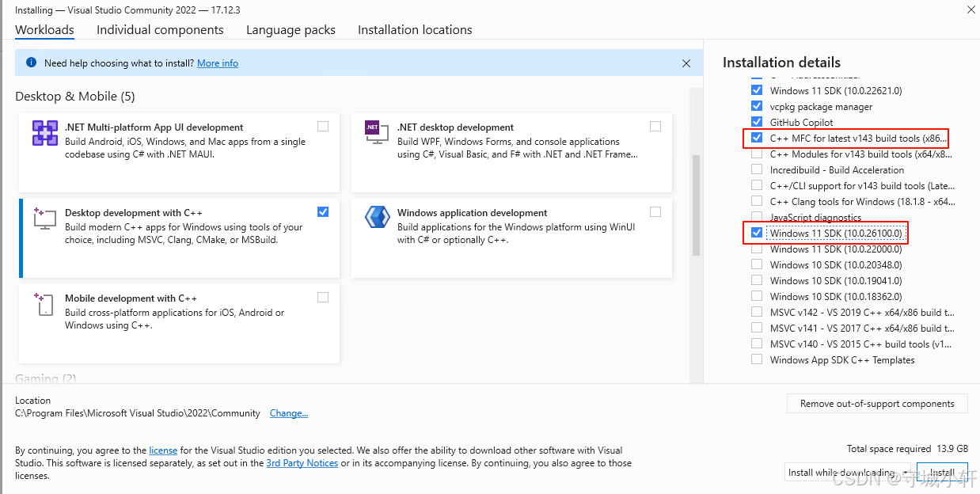Viewport: 980px width, 494px height.
Task: Open the Language packs tab
Action: click(x=291, y=29)
